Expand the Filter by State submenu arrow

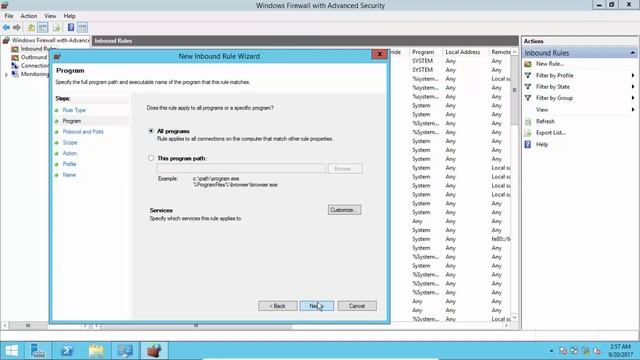pos(633,87)
